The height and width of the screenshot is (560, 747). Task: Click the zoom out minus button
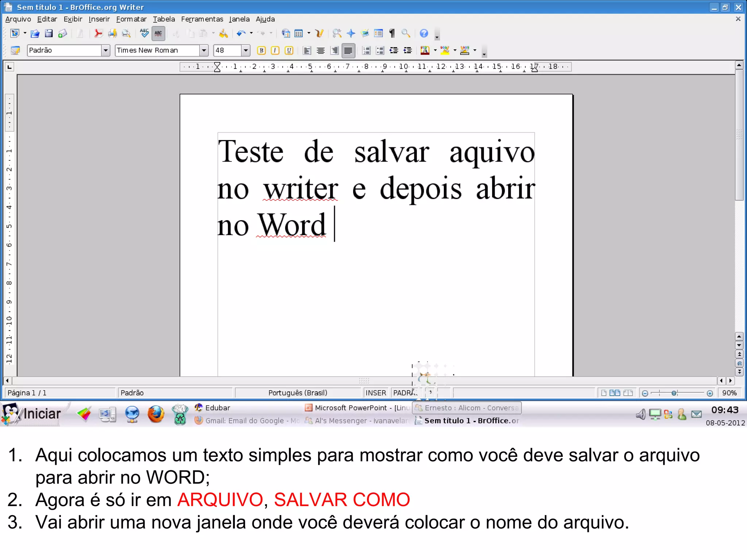(x=645, y=393)
